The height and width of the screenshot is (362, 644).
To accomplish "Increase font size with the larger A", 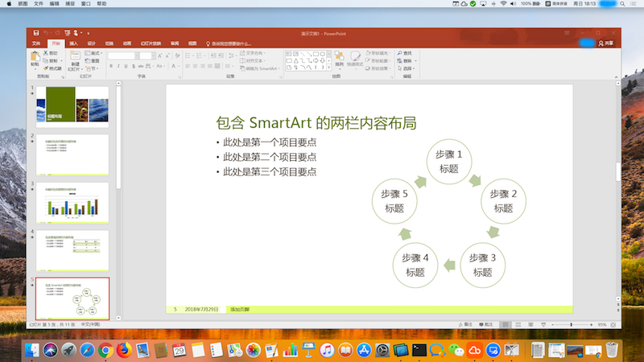I will (160, 56).
